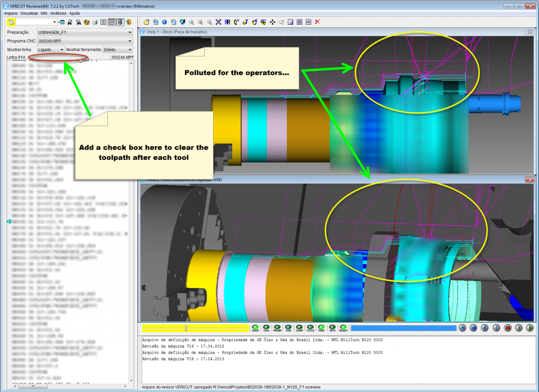Click the OPTI status light

[x=332, y=328]
